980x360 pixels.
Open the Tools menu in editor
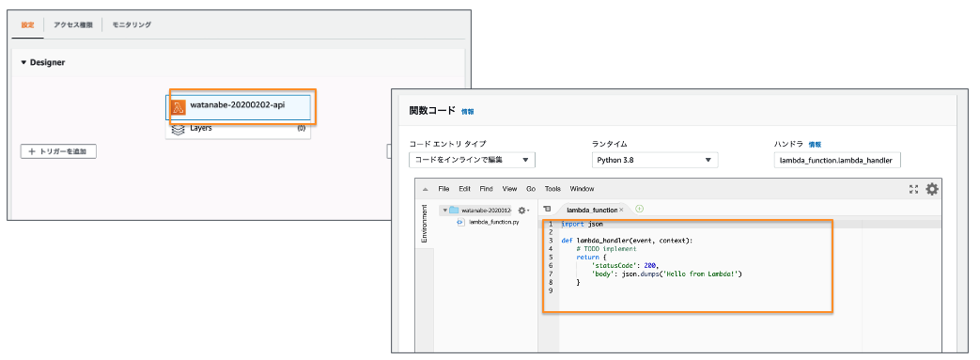[552, 189]
